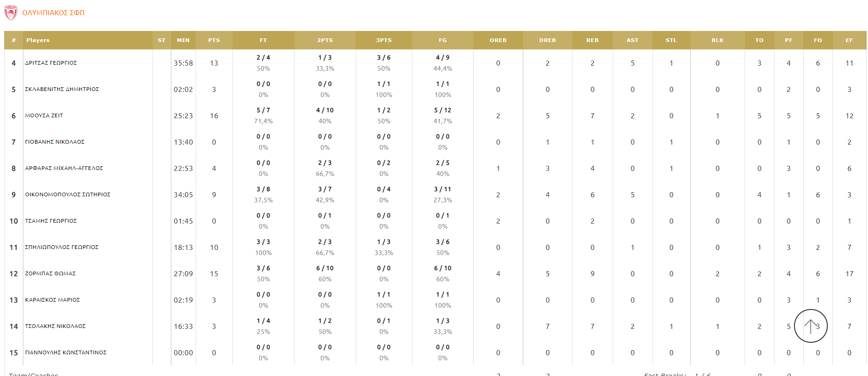Viewport: 868px width, 376px height.
Task: Sort by the REB column header
Action: tap(592, 40)
